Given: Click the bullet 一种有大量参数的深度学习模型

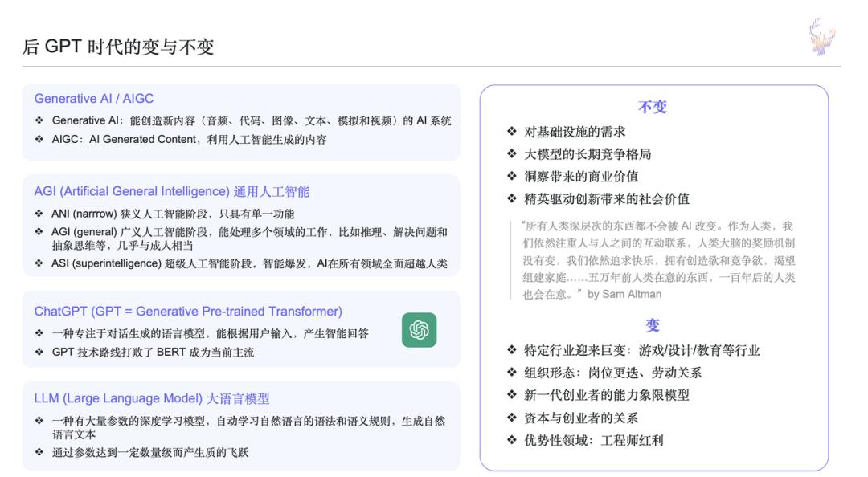Looking at the screenshot, I should [x=248, y=428].
